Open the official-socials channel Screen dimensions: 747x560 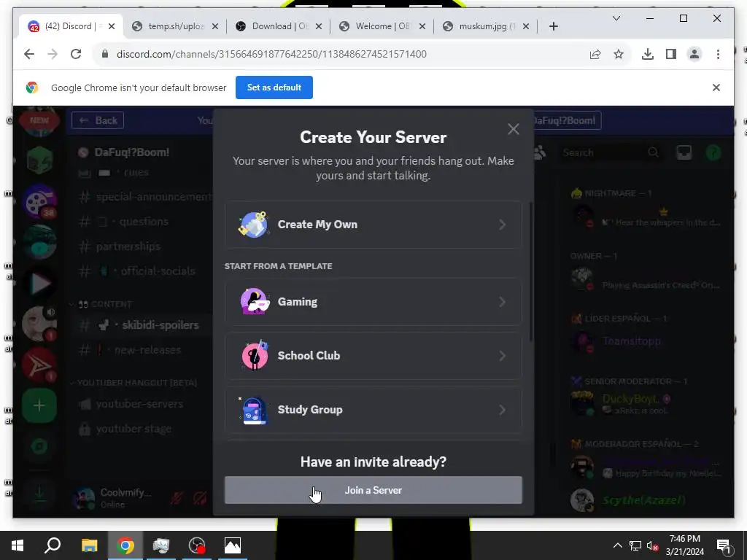click(142, 271)
